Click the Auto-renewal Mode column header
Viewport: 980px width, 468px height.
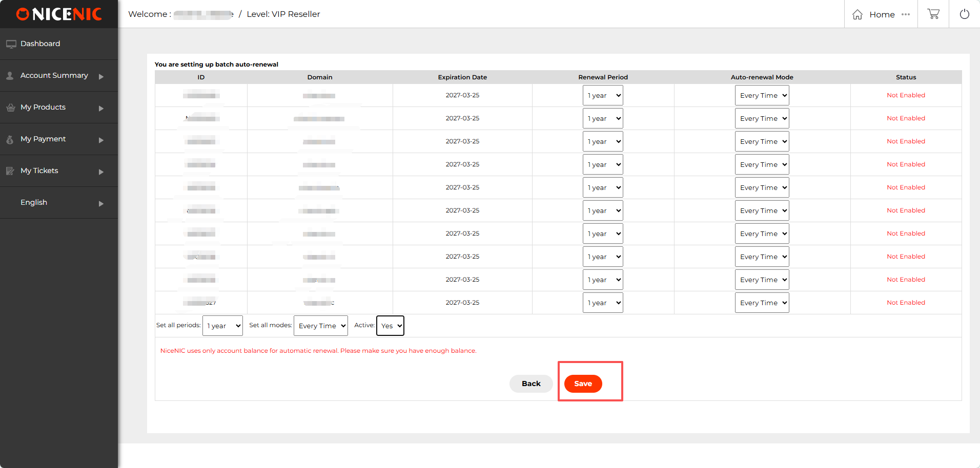(x=762, y=77)
